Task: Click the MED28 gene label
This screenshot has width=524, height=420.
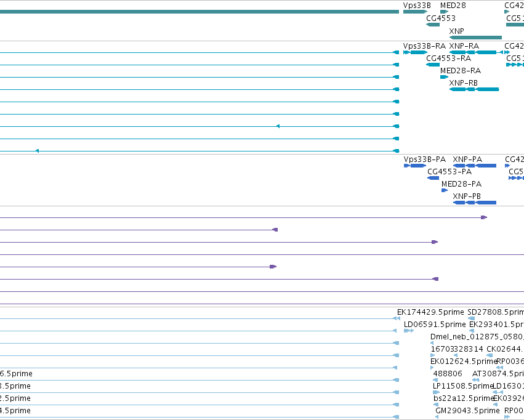Action: 453,6
